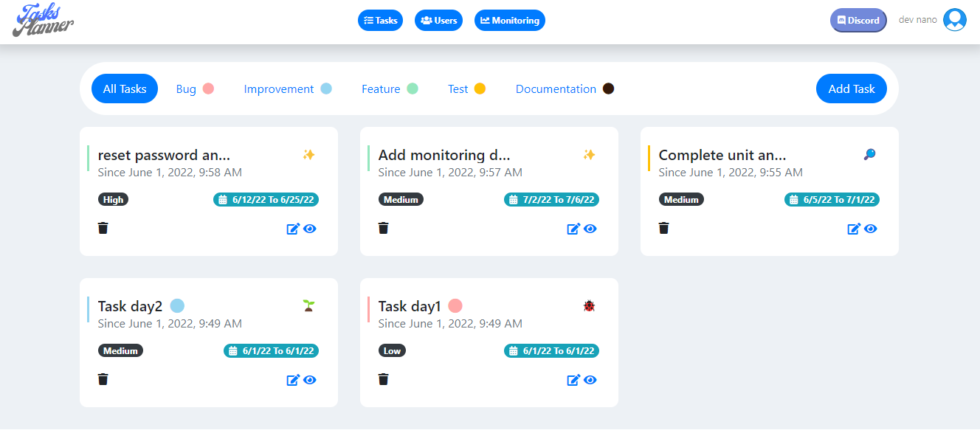The image size is (980, 447).
Task: Click the key icon on Complete unit card
Action: [x=869, y=154]
